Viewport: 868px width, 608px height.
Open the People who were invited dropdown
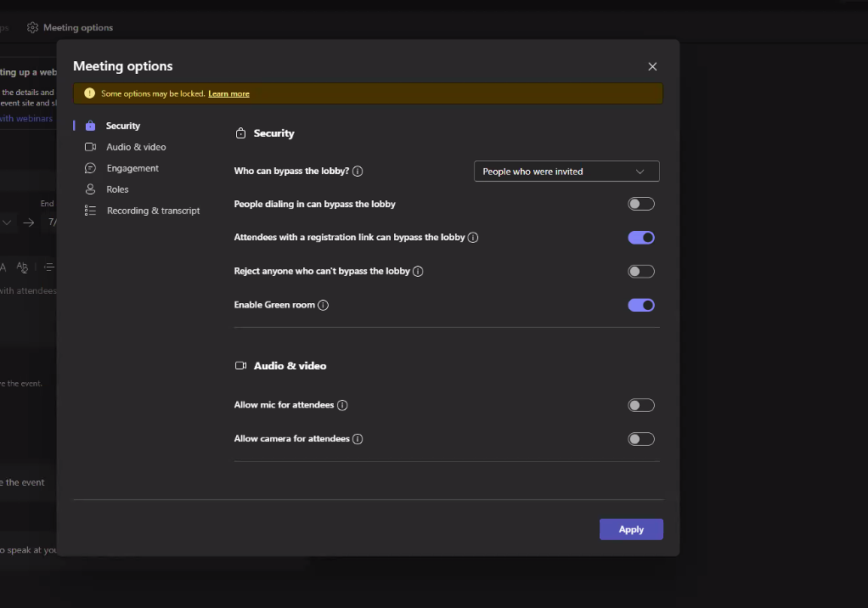pos(566,171)
